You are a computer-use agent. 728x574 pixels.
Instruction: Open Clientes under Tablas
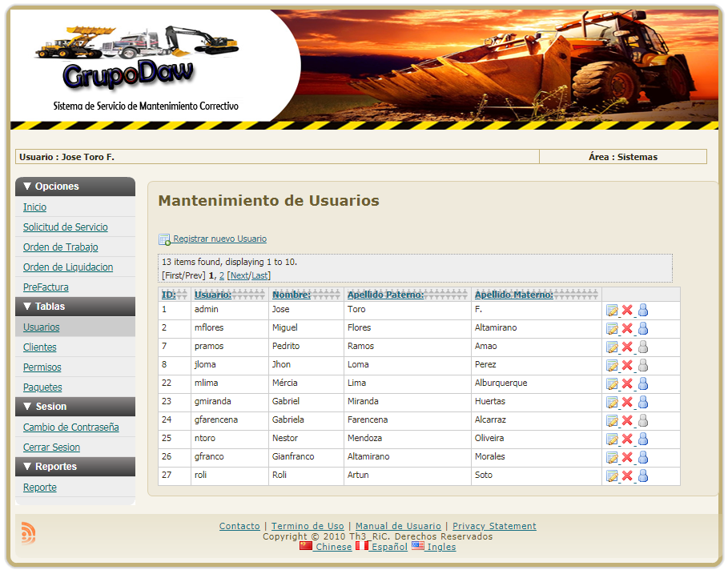tap(40, 347)
